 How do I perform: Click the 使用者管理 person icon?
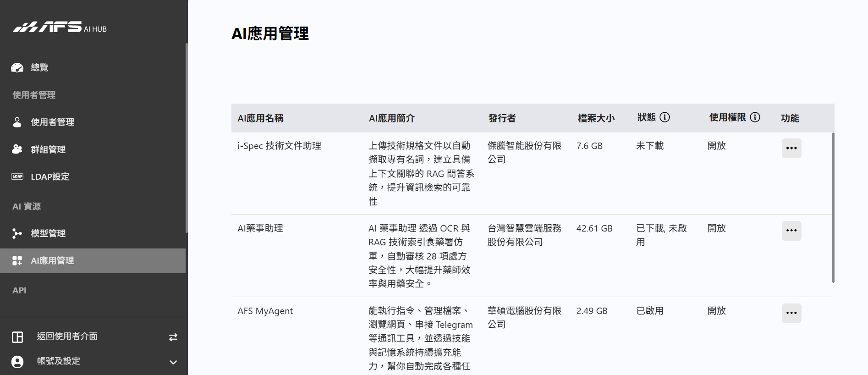point(17,122)
